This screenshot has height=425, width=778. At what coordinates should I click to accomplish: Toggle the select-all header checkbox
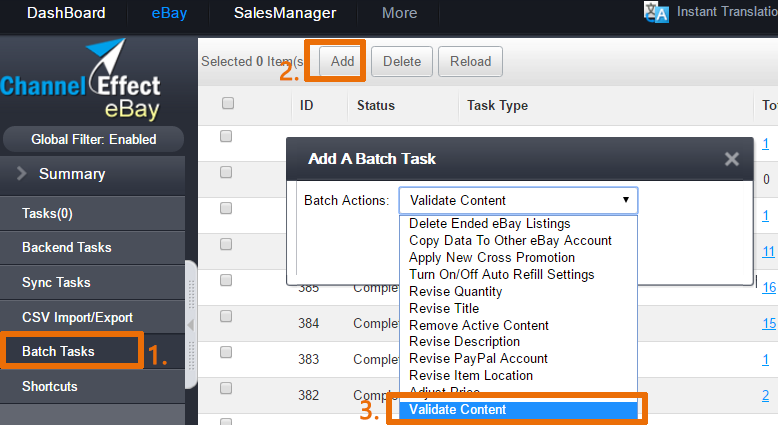click(228, 103)
